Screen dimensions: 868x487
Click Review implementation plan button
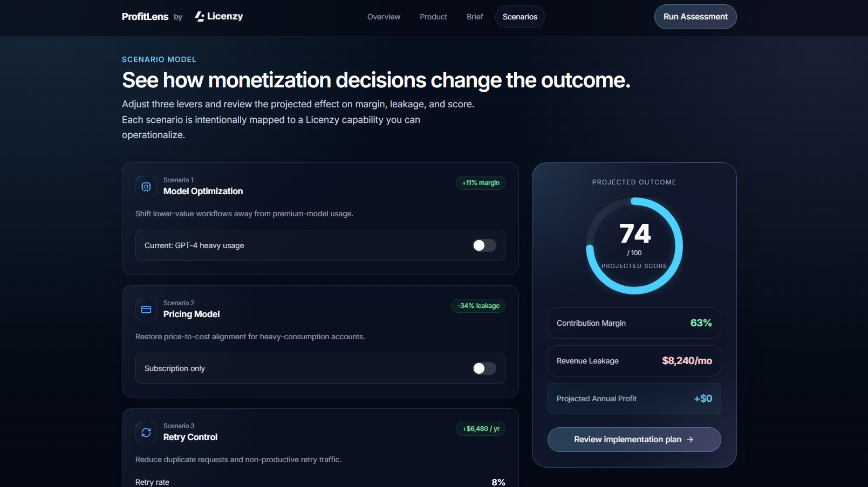tap(634, 440)
